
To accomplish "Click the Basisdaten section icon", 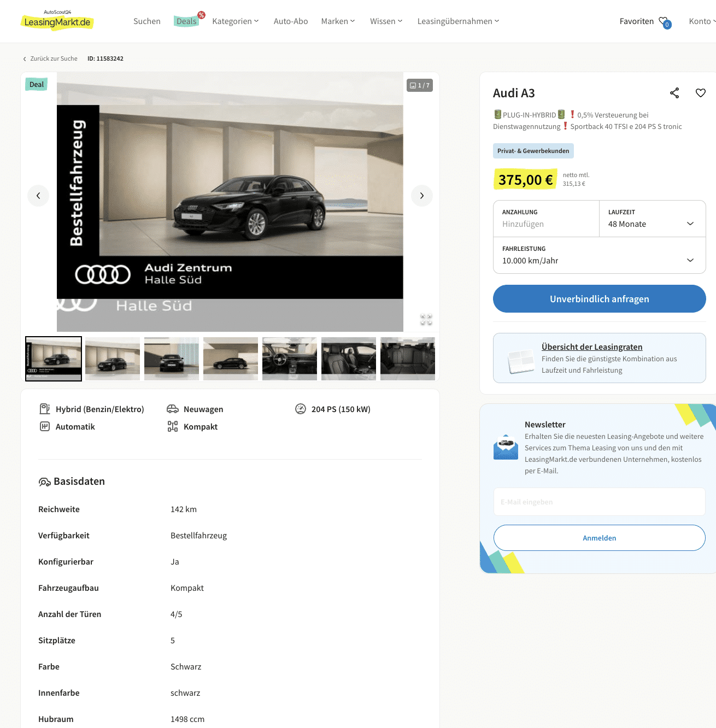I will point(44,482).
